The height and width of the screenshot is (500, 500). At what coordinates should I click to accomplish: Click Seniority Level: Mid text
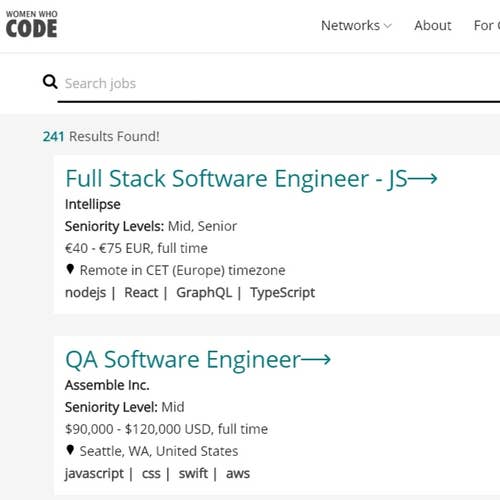pyautogui.click(x=124, y=407)
